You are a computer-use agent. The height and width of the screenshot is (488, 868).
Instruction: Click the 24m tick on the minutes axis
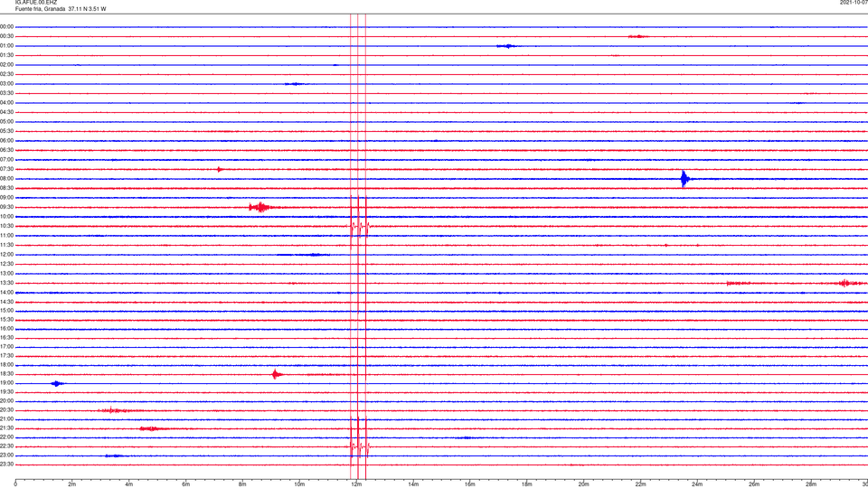[x=697, y=484]
